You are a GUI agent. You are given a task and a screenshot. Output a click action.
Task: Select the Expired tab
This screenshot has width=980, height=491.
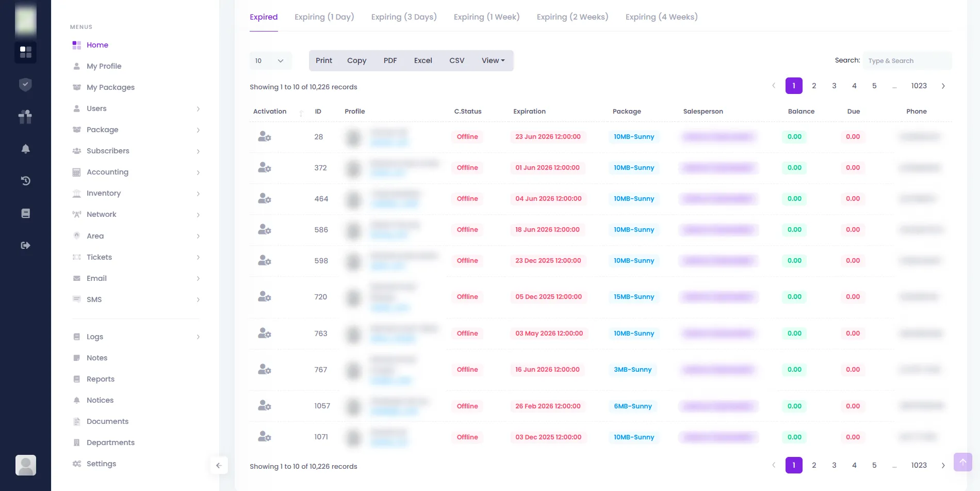click(x=264, y=17)
